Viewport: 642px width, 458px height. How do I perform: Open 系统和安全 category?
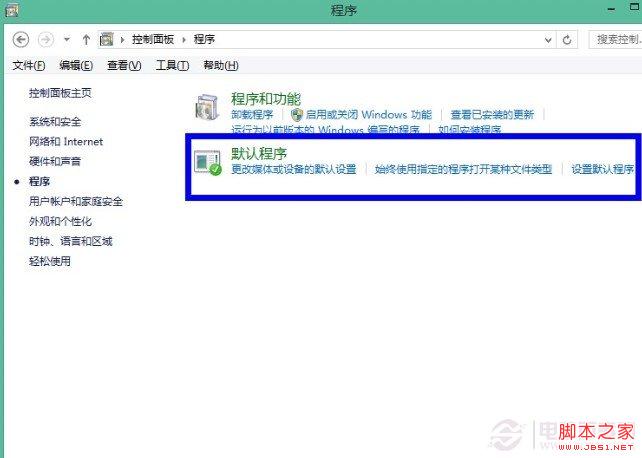click(55, 122)
